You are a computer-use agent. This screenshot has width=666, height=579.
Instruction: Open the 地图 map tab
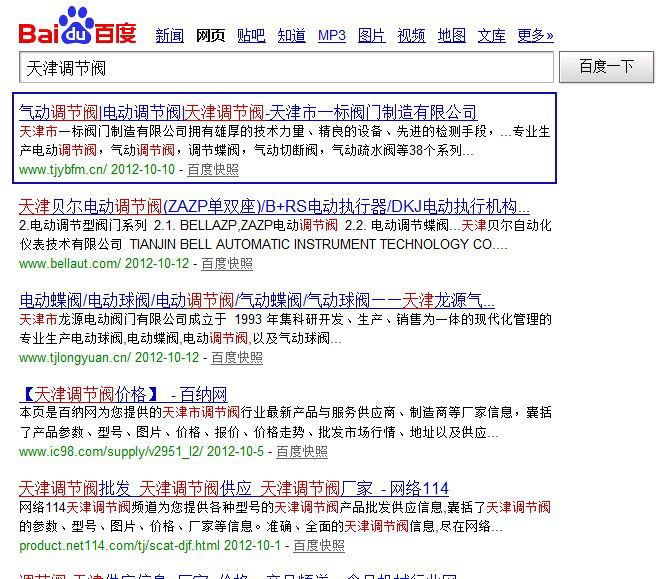451,36
